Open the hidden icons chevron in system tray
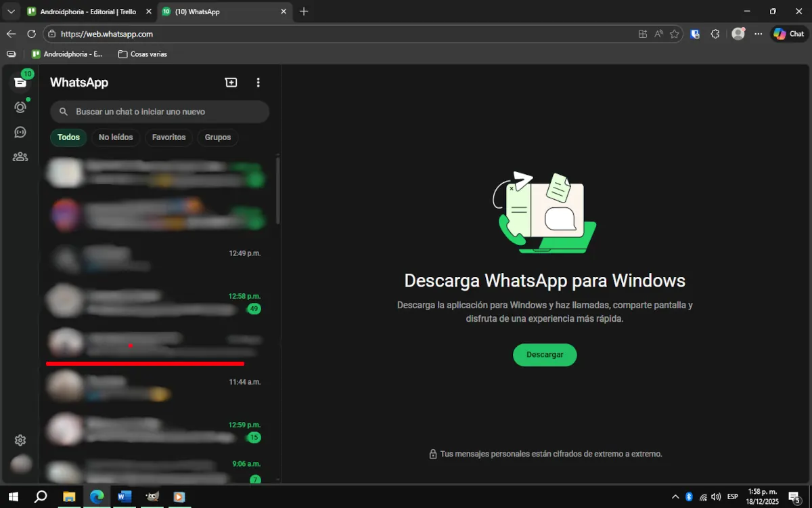The height and width of the screenshot is (508, 812). (675, 496)
